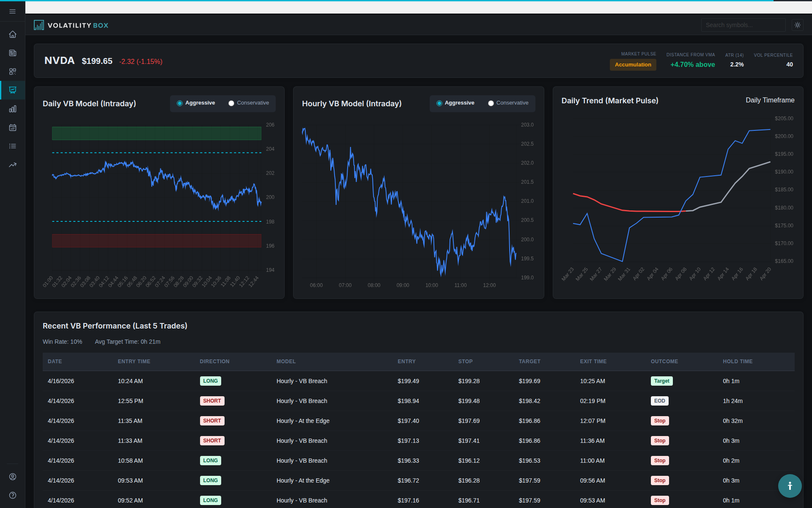Click stop price $196.12
Viewport: 812px width, 508px height.
click(x=469, y=461)
